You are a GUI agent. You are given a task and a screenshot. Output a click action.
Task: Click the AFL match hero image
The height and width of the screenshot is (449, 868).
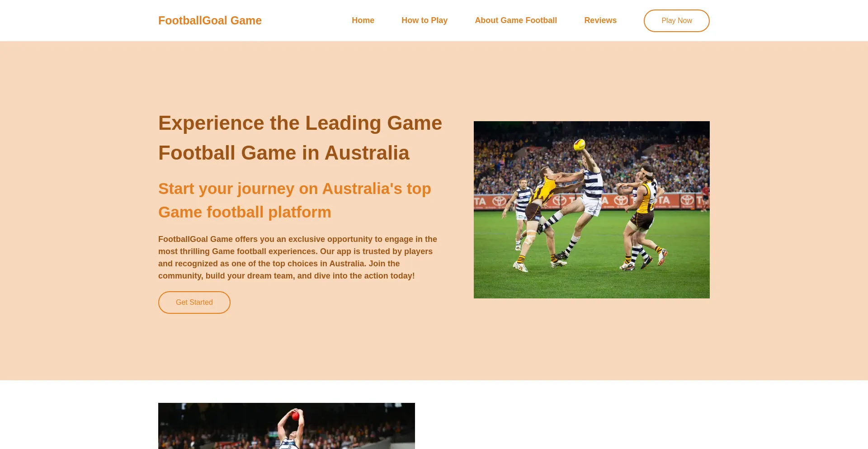(591, 209)
